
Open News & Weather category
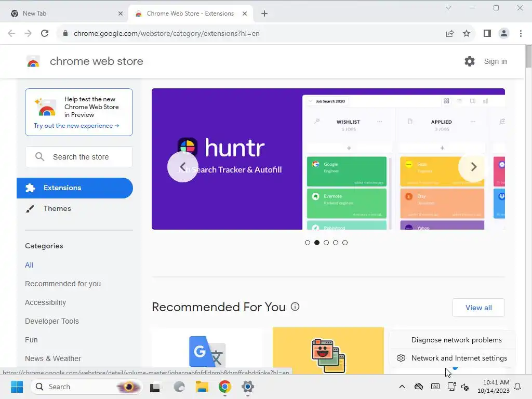(53, 358)
